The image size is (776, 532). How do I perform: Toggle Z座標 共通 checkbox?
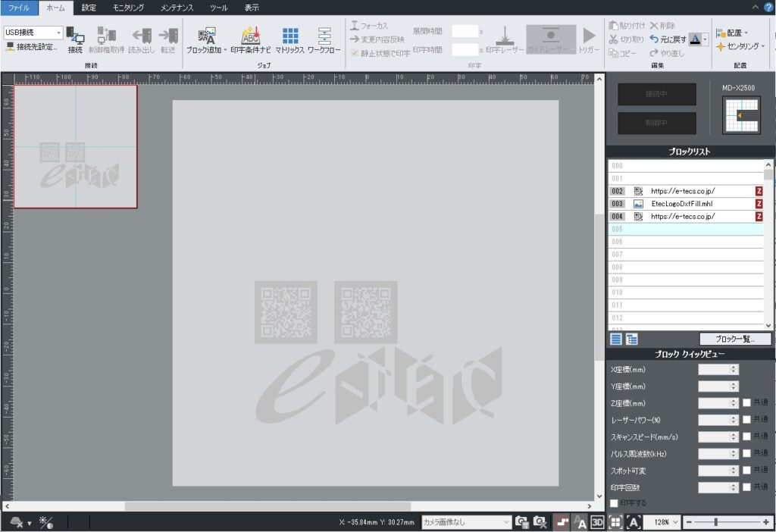click(746, 403)
